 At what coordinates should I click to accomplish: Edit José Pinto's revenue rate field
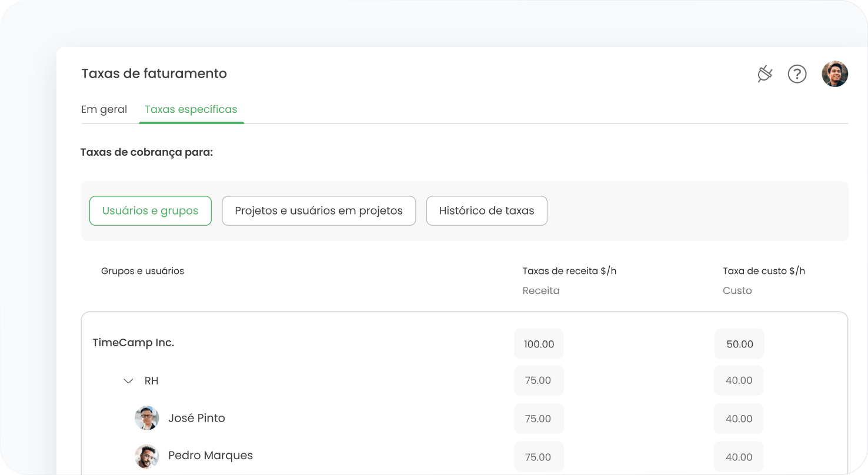tap(539, 419)
